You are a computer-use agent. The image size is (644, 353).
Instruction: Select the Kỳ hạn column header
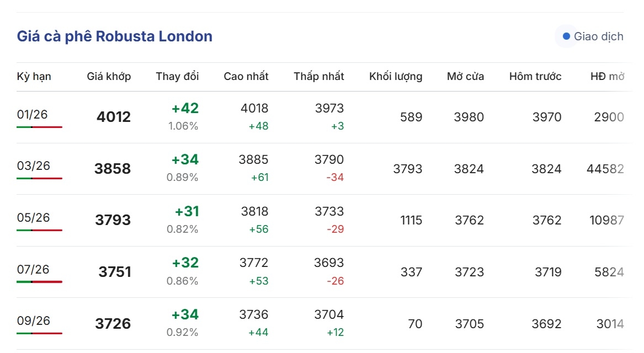tap(34, 77)
